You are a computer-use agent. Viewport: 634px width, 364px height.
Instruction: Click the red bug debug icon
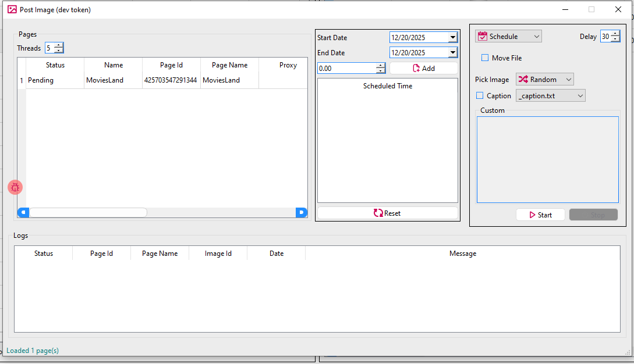point(15,187)
